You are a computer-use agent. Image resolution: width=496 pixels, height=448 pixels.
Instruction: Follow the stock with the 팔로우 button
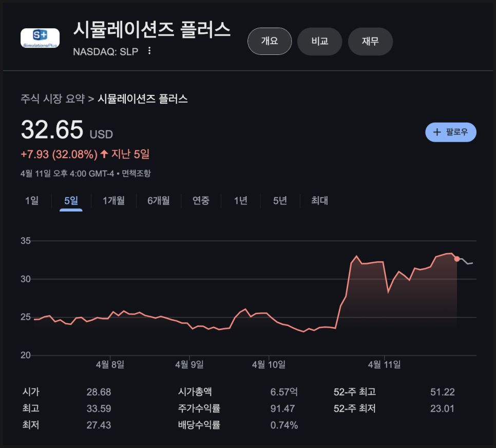click(450, 132)
